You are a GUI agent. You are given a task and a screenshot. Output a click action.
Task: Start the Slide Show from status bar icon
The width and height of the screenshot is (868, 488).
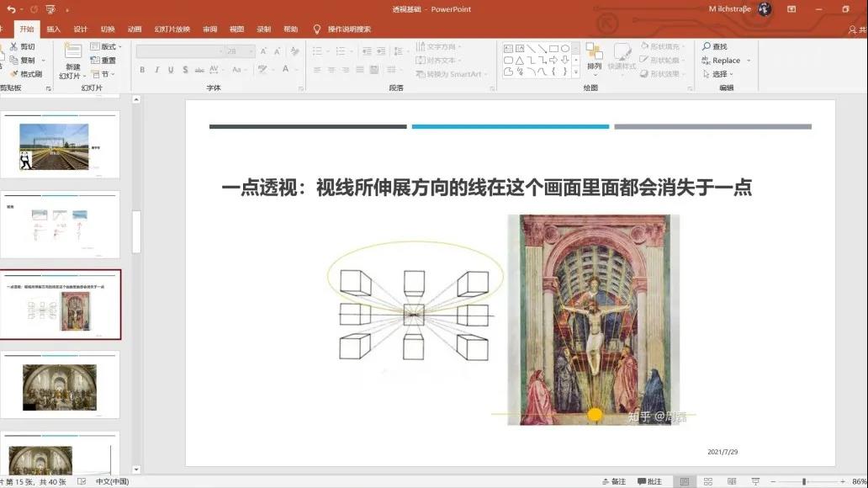754,481
